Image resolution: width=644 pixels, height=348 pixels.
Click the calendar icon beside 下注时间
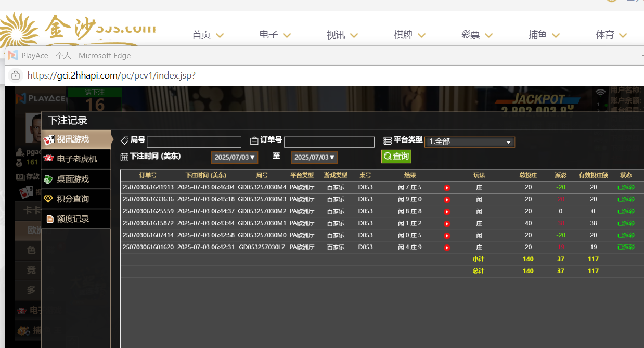[x=124, y=157]
